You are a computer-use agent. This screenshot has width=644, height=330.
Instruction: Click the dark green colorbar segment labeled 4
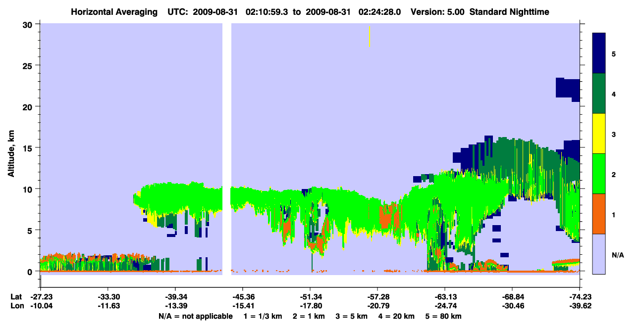coord(599,94)
